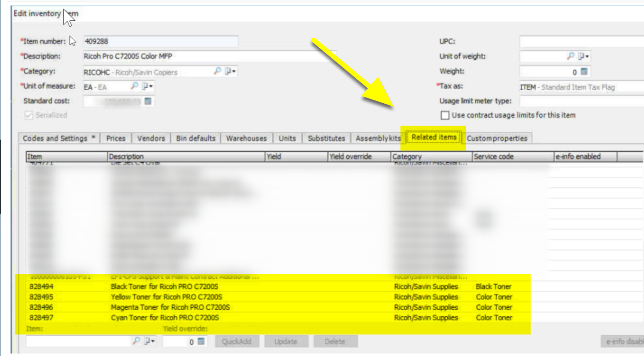Image resolution: width=644 pixels, height=356 pixels.
Task: Expand the Unit of measure options dropdown
Action: click(148, 86)
